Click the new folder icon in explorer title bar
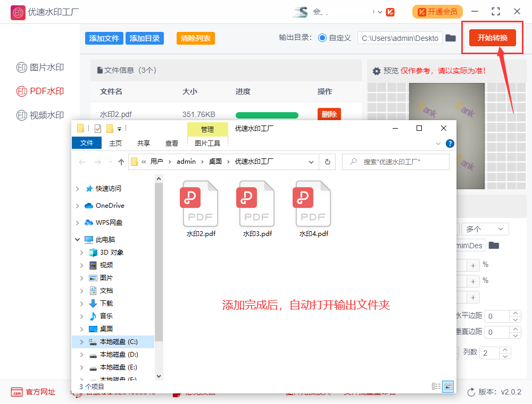 [110, 129]
